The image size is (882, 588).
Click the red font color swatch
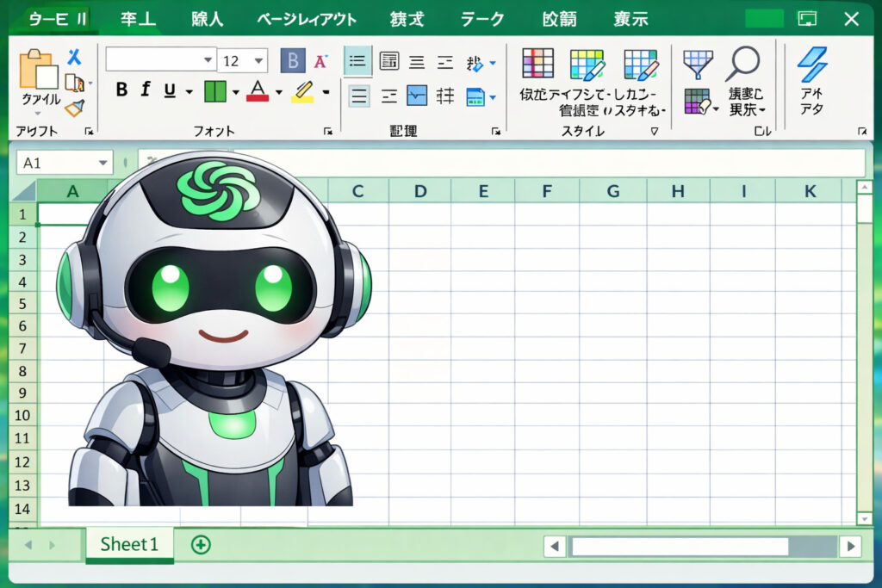tap(258, 91)
